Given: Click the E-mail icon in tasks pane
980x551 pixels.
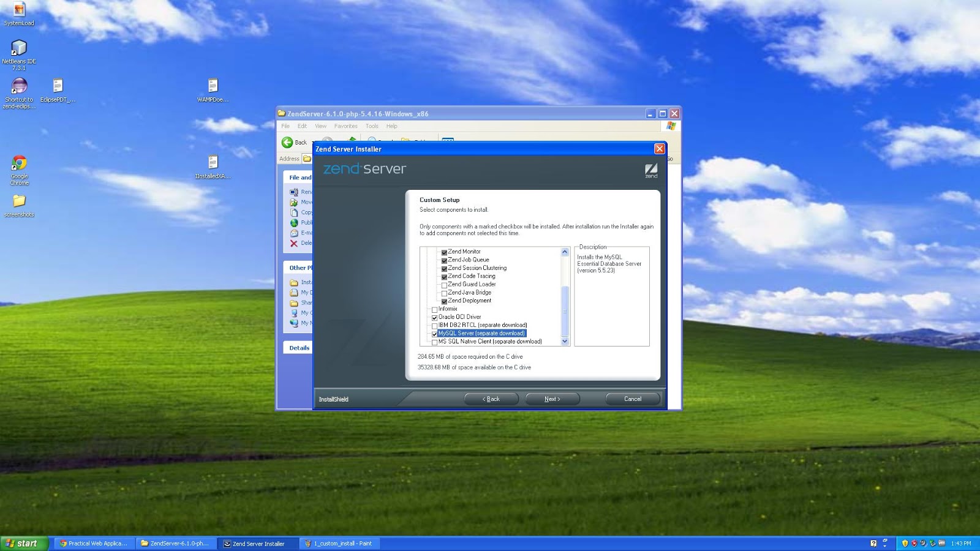Looking at the screenshot, I should click(x=294, y=233).
